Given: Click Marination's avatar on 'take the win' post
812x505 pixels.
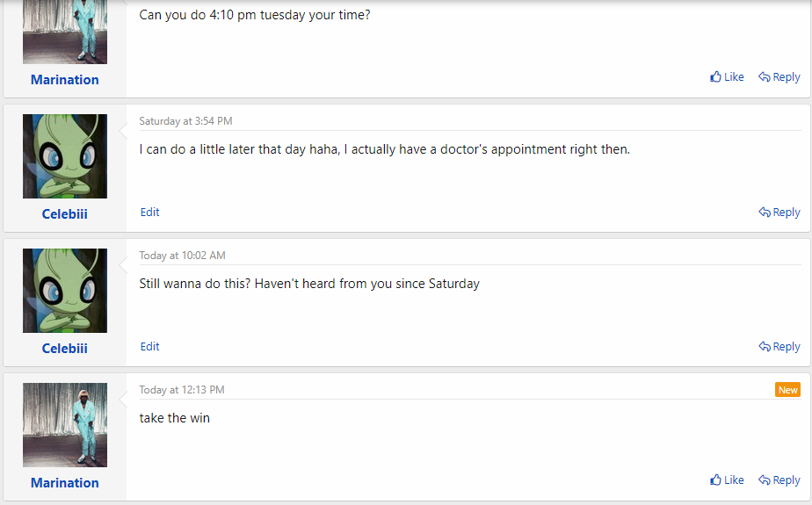Looking at the screenshot, I should click(x=65, y=425).
